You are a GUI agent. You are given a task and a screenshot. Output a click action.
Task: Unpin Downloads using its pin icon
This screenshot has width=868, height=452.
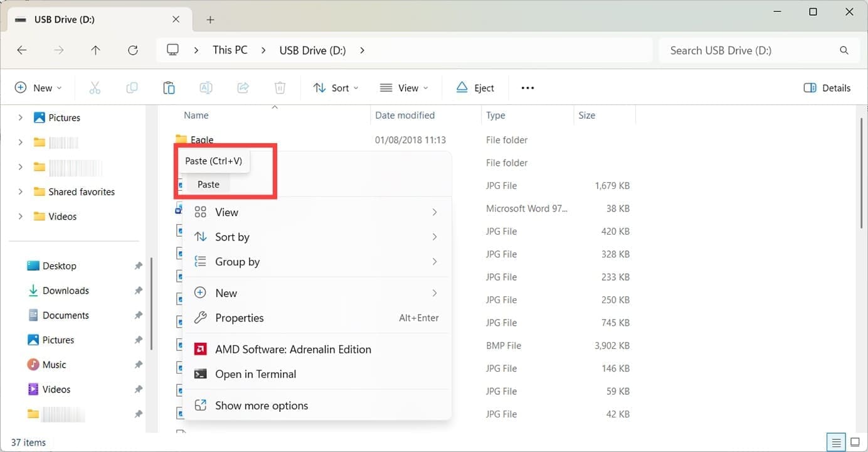[x=139, y=291]
